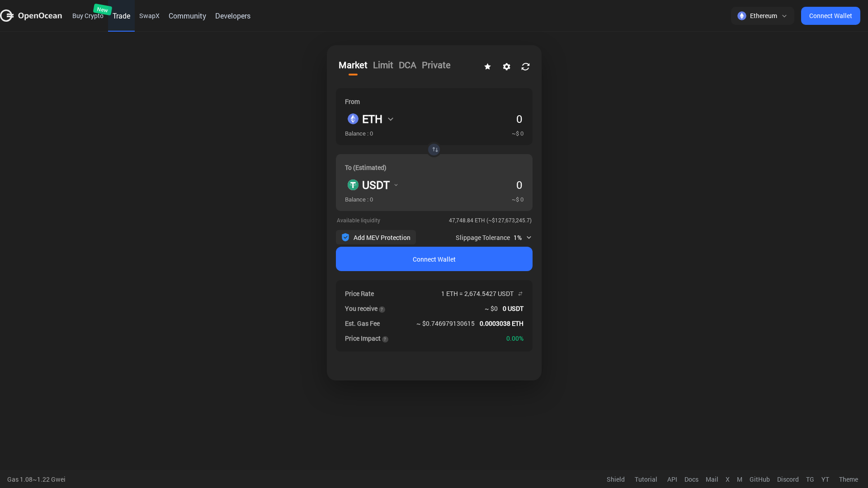Image resolution: width=868 pixels, height=488 pixels.
Task: Click the 0 USDT receive value
Action: pos(513,309)
